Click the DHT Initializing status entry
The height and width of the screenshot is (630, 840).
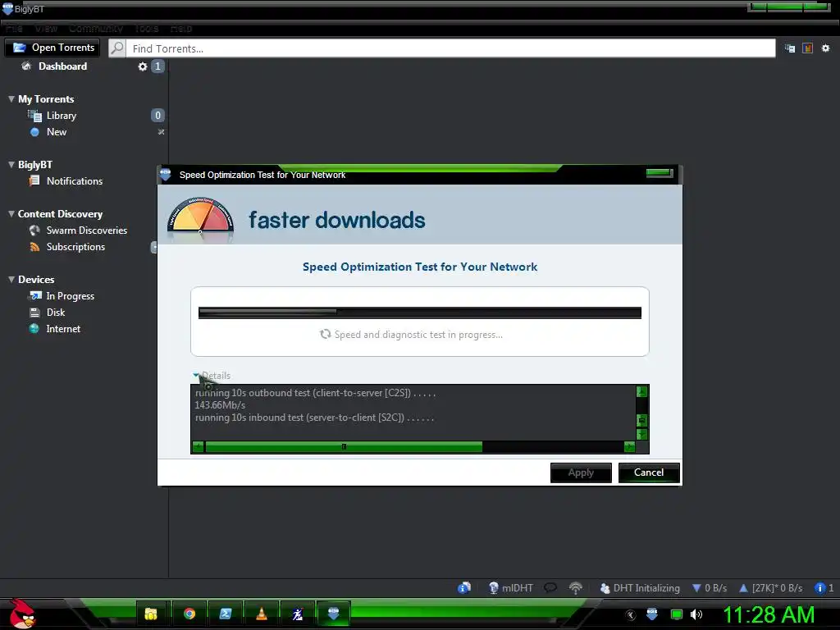[x=640, y=587]
